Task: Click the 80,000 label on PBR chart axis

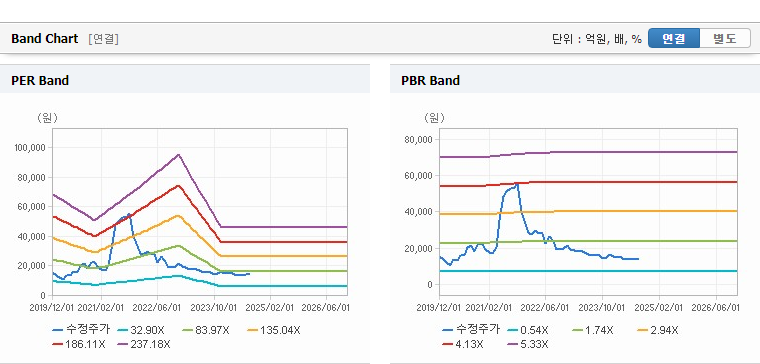Action: pyautogui.click(x=418, y=140)
